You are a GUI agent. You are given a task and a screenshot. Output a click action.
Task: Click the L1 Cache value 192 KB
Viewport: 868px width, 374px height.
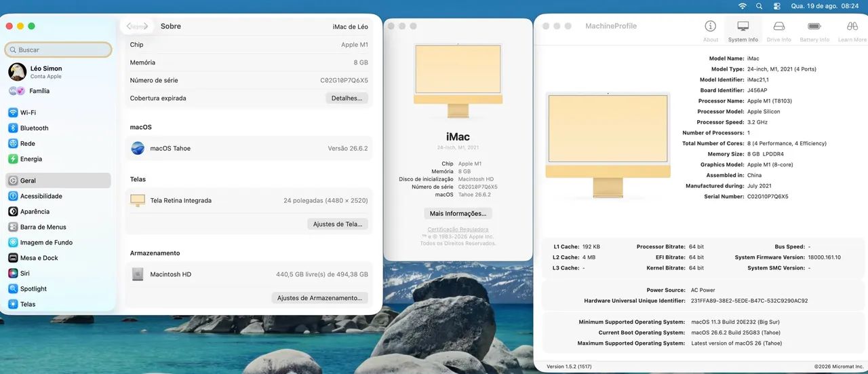[591, 247]
